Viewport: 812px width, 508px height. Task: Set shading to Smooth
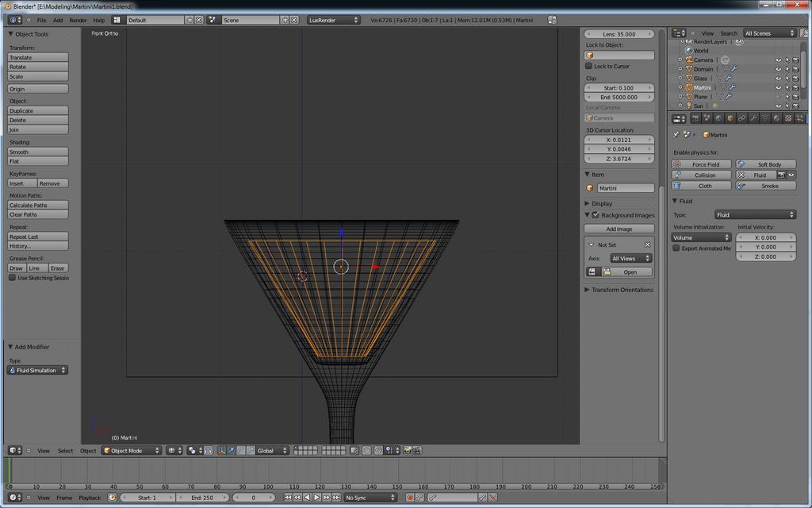click(x=38, y=152)
